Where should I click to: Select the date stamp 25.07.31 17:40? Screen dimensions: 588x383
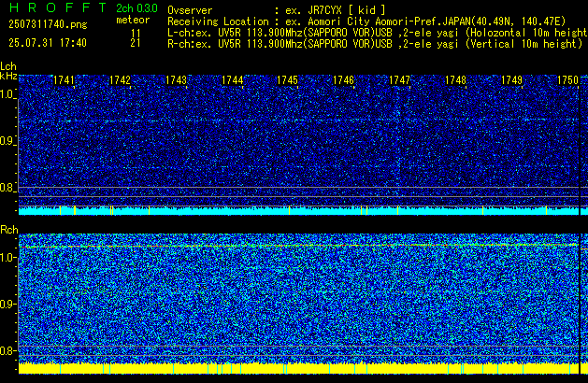click(x=48, y=43)
